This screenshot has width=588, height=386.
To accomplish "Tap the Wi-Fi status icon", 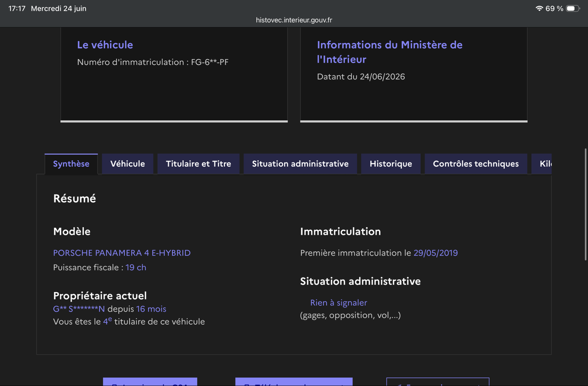I will click(x=539, y=9).
